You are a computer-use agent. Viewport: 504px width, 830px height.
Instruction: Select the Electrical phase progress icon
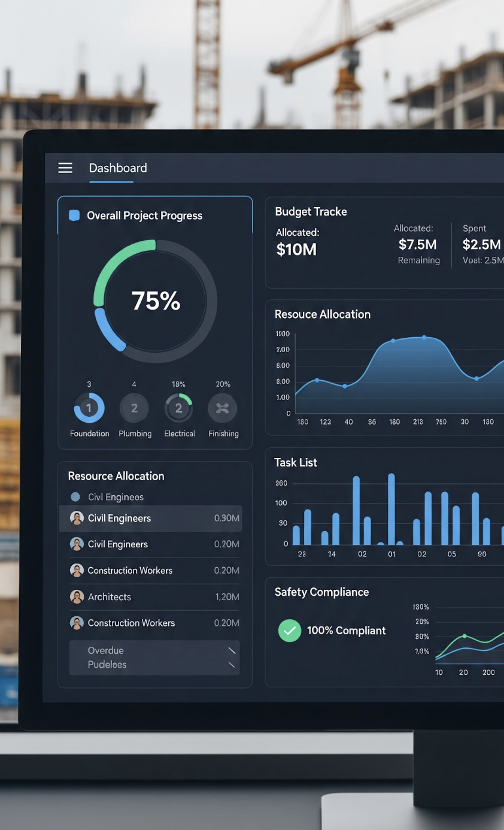(x=179, y=408)
